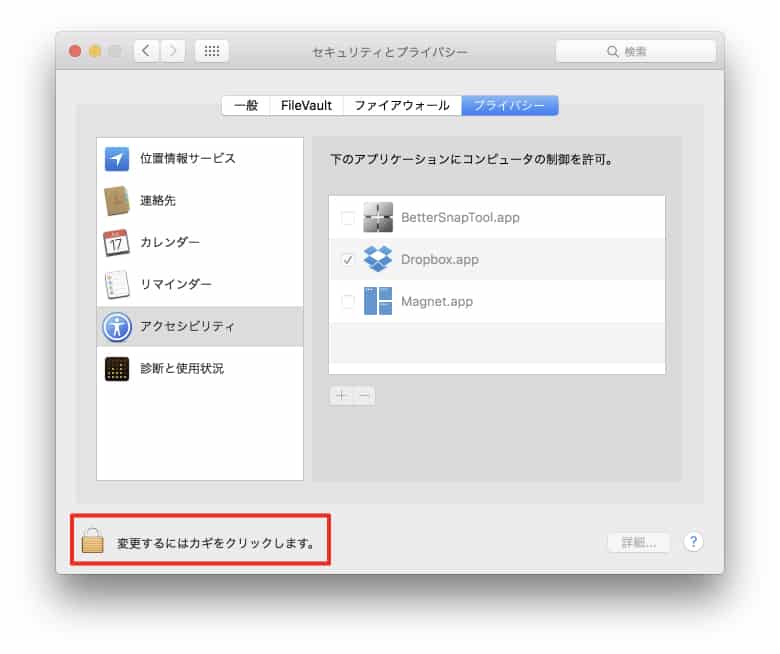Click the Magnet app icon
The height and width of the screenshot is (654, 780).
click(378, 301)
